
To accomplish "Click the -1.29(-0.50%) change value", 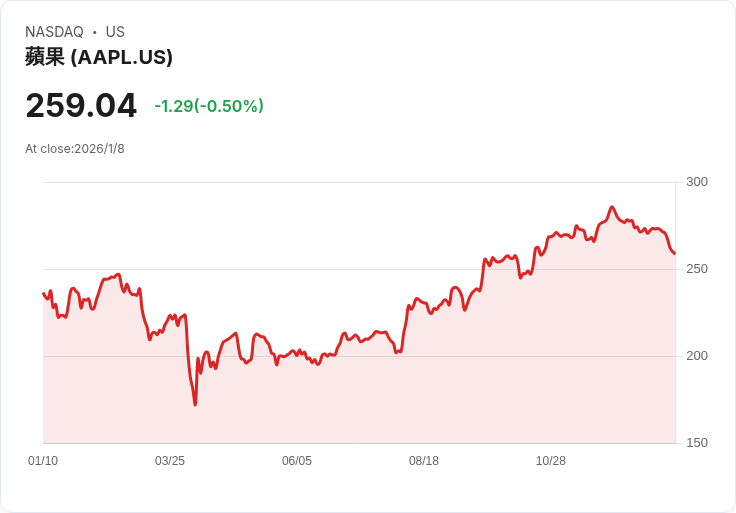I will (209, 106).
